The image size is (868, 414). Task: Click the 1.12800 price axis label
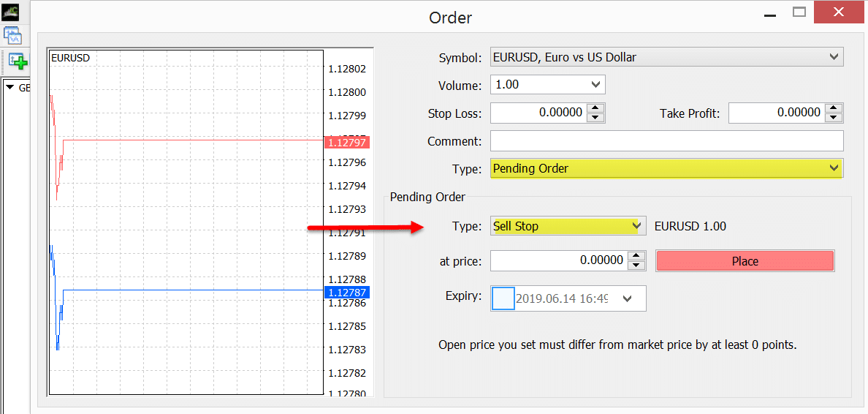pyautogui.click(x=347, y=92)
